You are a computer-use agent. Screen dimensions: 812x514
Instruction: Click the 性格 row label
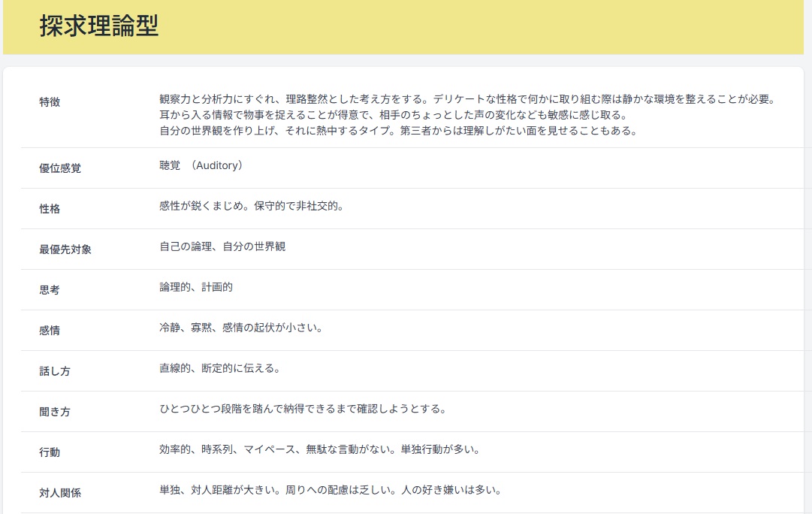pos(50,209)
